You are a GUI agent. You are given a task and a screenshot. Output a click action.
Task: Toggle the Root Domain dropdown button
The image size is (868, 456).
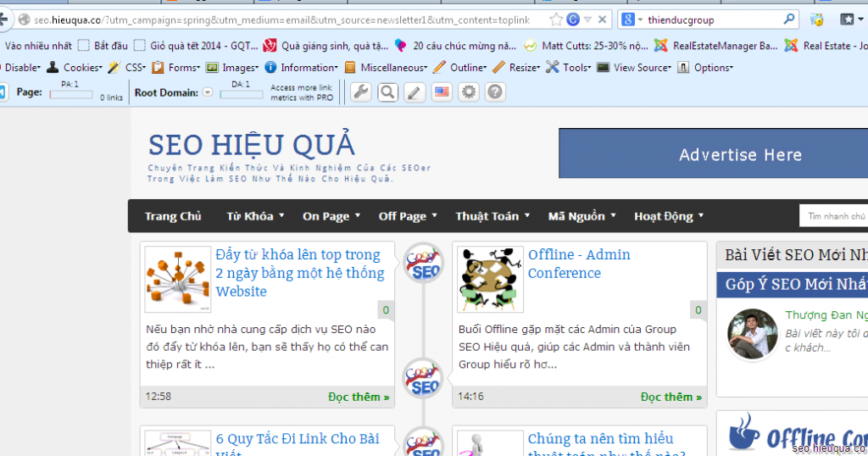[x=208, y=92]
